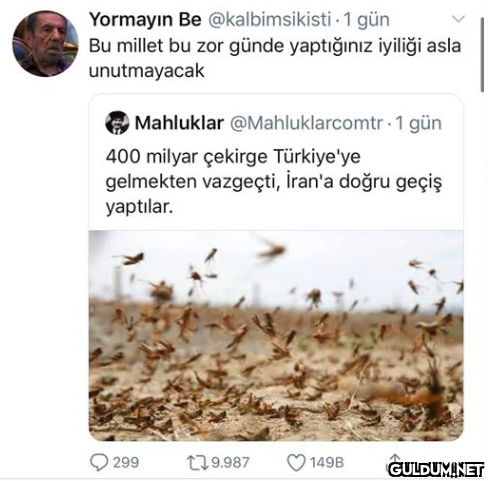Screen dimensions: 488x481
Task: Open the '1 gün' timestamp of Yormayın Be
Action: (366, 20)
